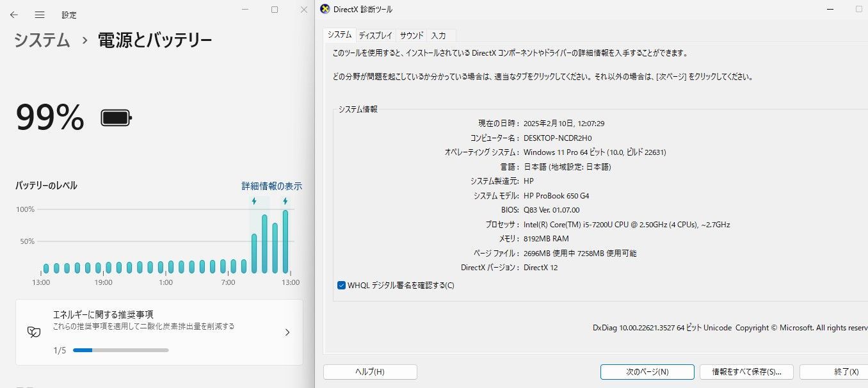Viewport: 868px width, 388px height.
Task: Click 次のページ(N) button
Action: click(647, 372)
